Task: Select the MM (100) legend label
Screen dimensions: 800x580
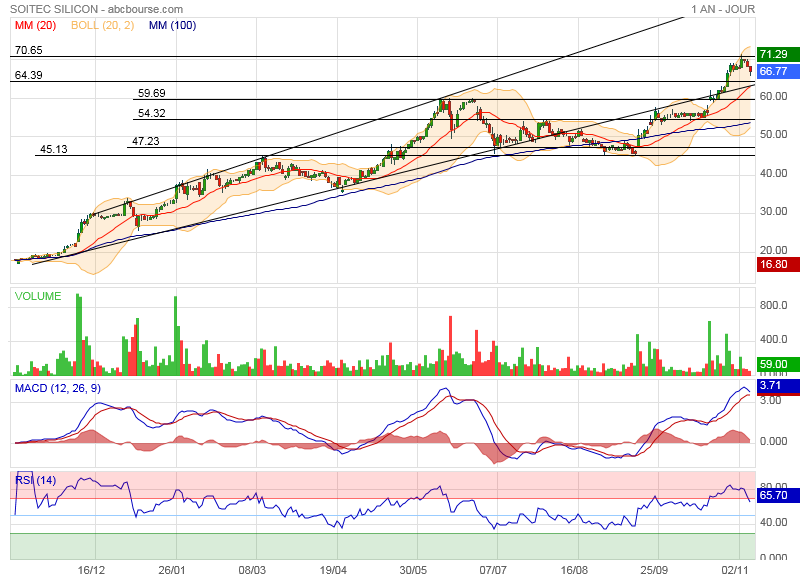Action: [x=172, y=26]
